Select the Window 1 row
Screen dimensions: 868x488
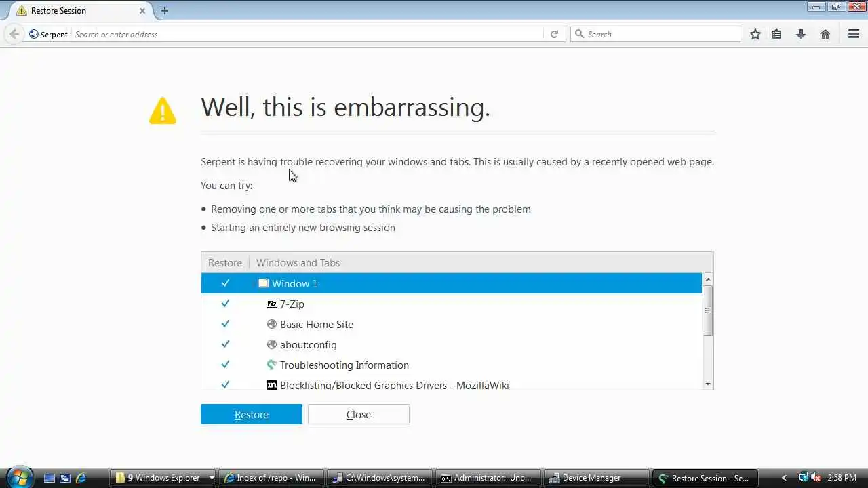(x=451, y=283)
